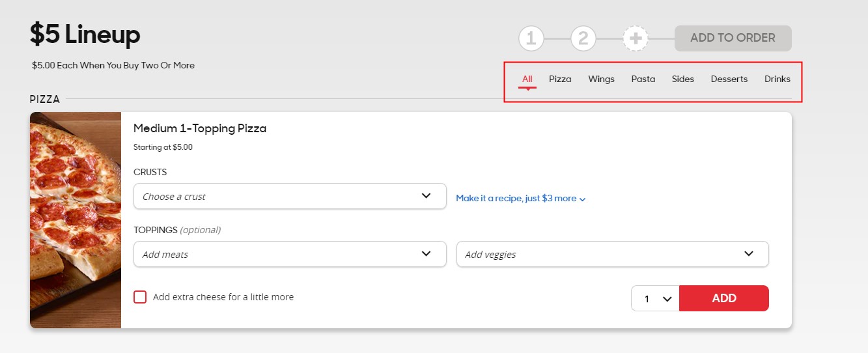
Task: Expand the Add veggies dropdown
Action: point(612,254)
